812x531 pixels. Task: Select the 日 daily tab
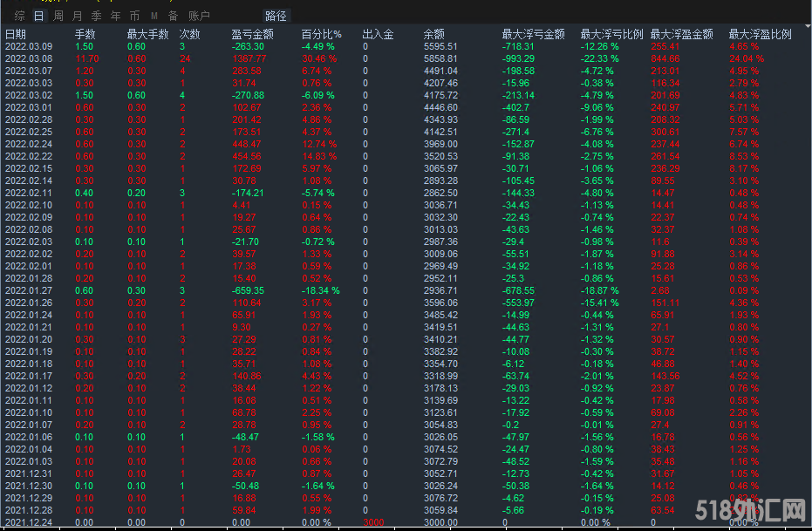point(38,16)
